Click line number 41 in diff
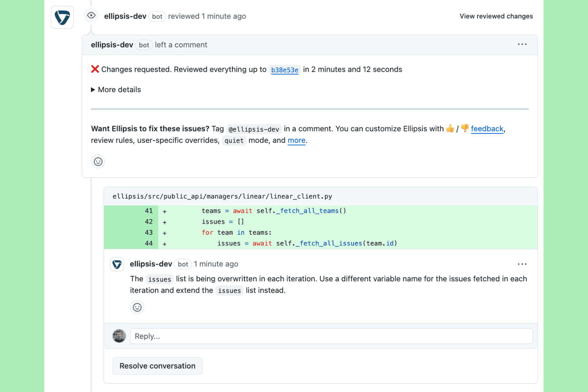588x392 pixels. click(149, 211)
